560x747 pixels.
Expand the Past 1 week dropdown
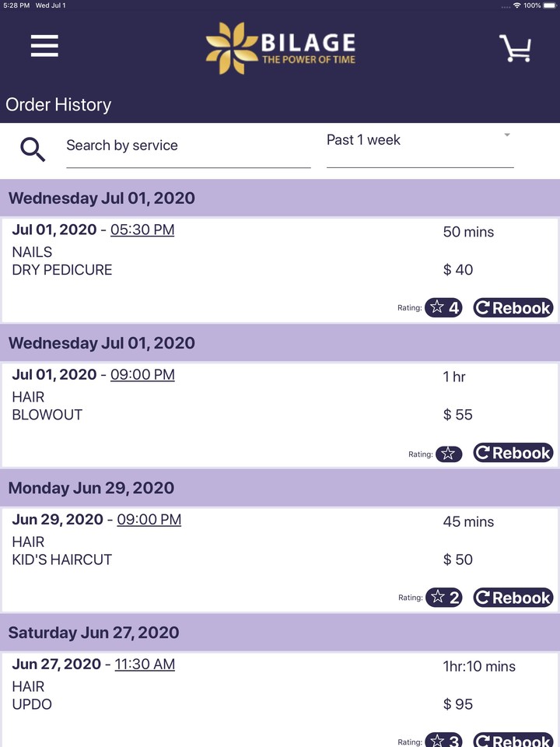pyautogui.click(x=420, y=141)
